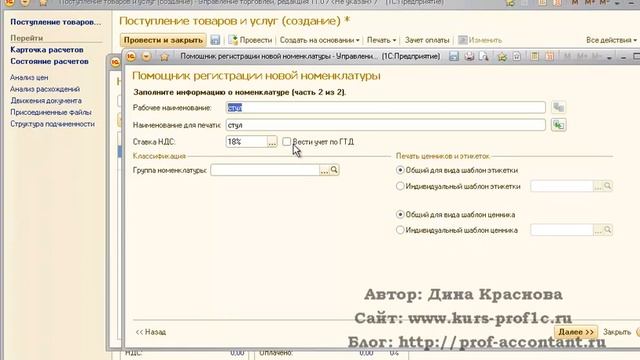The height and width of the screenshot is (360, 640).
Task: Select 'Индивидуальный шаблон этикетки' radio button
Action: tap(400, 186)
